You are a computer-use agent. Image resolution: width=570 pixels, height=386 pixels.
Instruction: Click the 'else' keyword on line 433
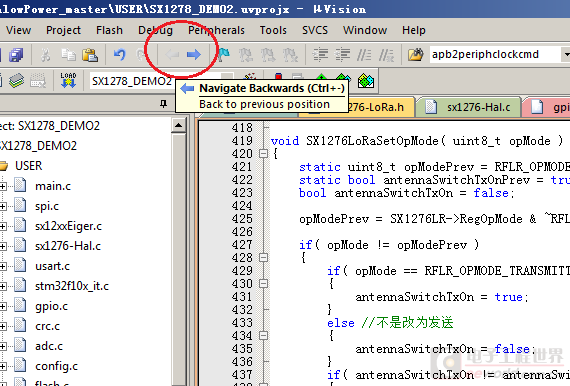341,323
